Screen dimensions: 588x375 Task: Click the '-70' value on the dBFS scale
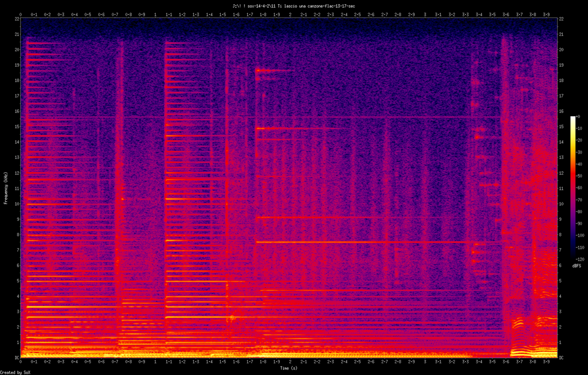click(579, 200)
